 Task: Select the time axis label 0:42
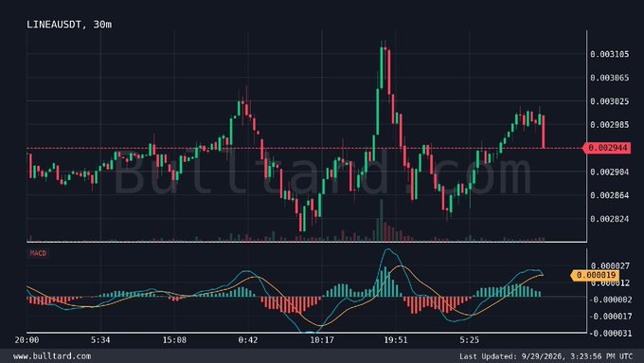[x=248, y=340]
